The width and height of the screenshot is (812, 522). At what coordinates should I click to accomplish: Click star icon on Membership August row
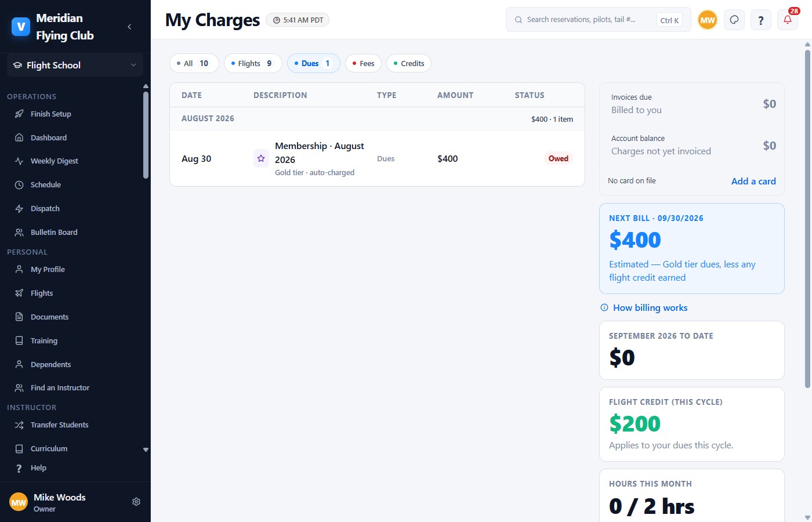[x=261, y=158]
